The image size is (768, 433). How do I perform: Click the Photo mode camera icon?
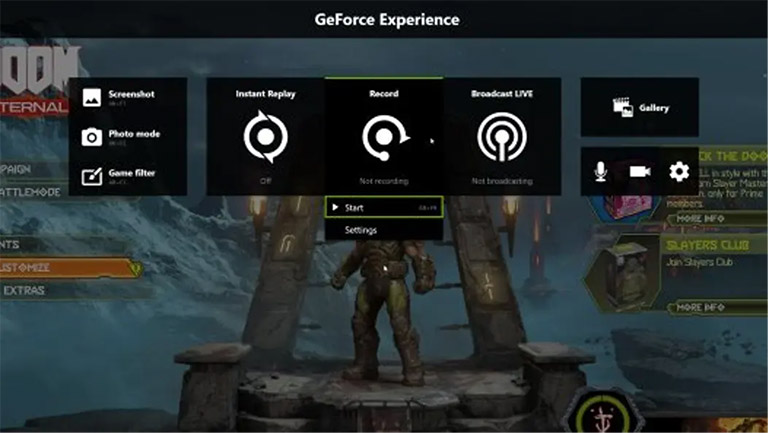coord(92,137)
